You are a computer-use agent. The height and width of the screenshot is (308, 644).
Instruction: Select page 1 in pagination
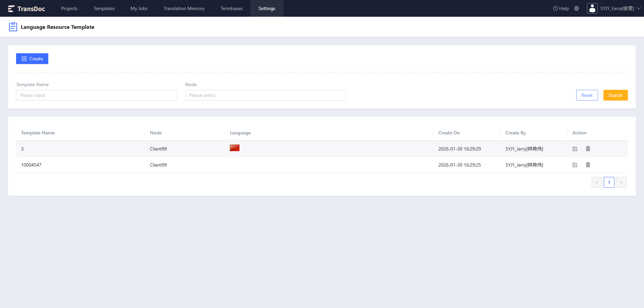pyautogui.click(x=609, y=182)
